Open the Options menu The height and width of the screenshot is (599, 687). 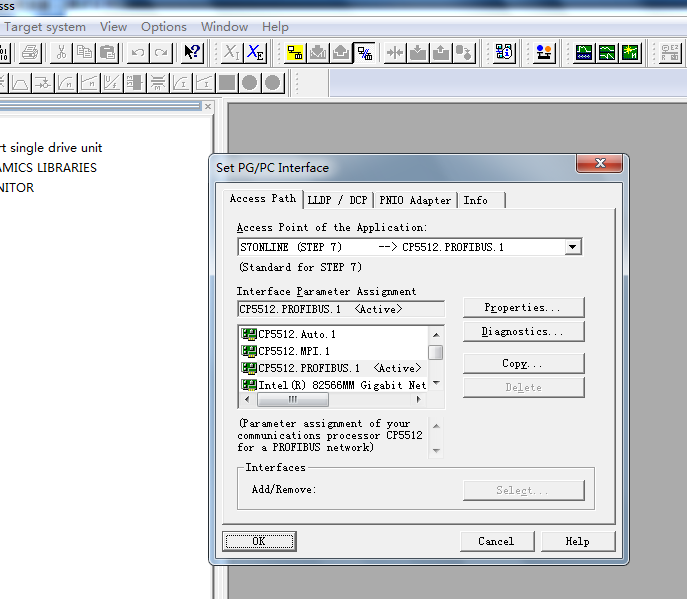[164, 27]
